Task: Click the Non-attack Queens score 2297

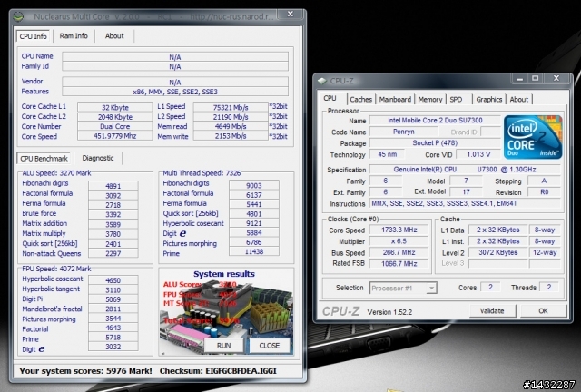Action: tap(113, 253)
